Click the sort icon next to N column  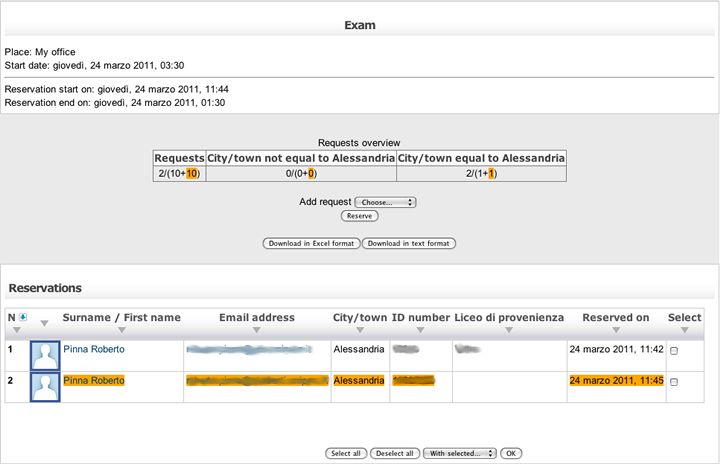pyautogui.click(x=23, y=318)
